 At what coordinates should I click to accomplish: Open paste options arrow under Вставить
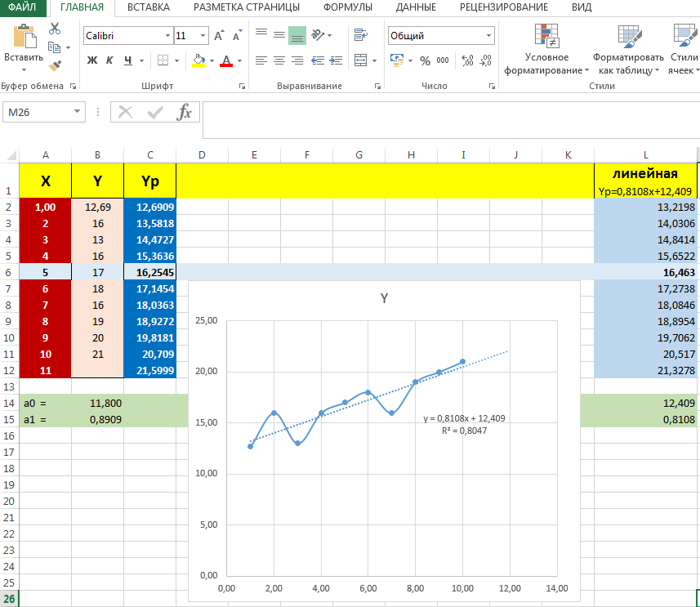(25, 69)
